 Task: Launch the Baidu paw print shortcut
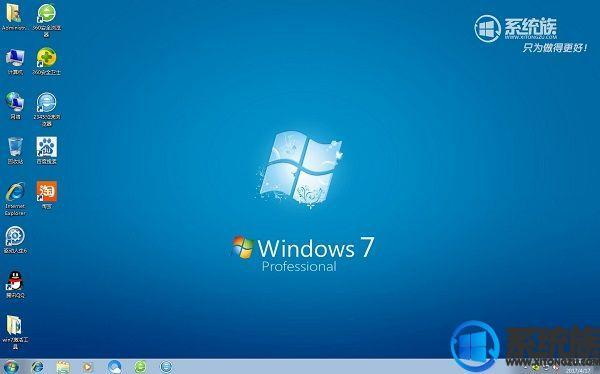[47, 150]
